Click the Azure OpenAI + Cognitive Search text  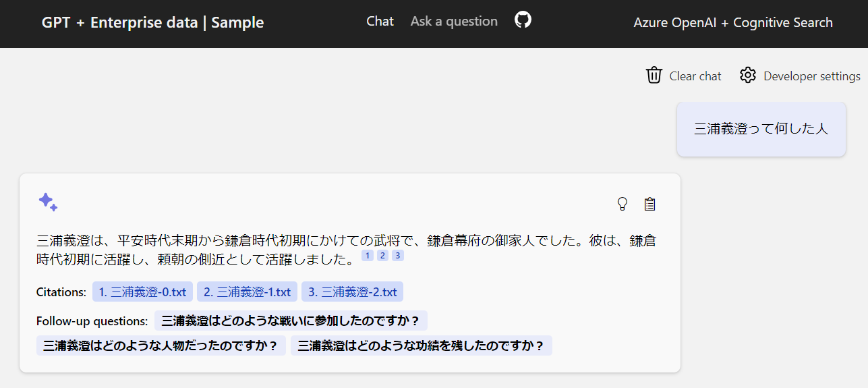733,22
